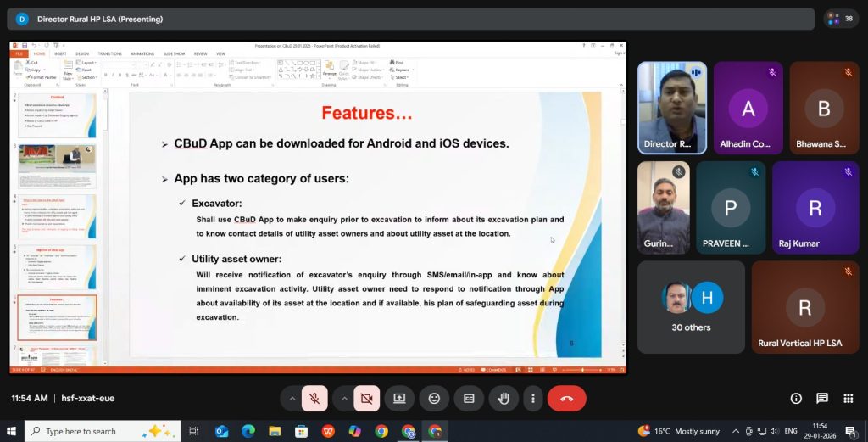Select the INSERT tab in shared PowerPoint

[x=60, y=53]
